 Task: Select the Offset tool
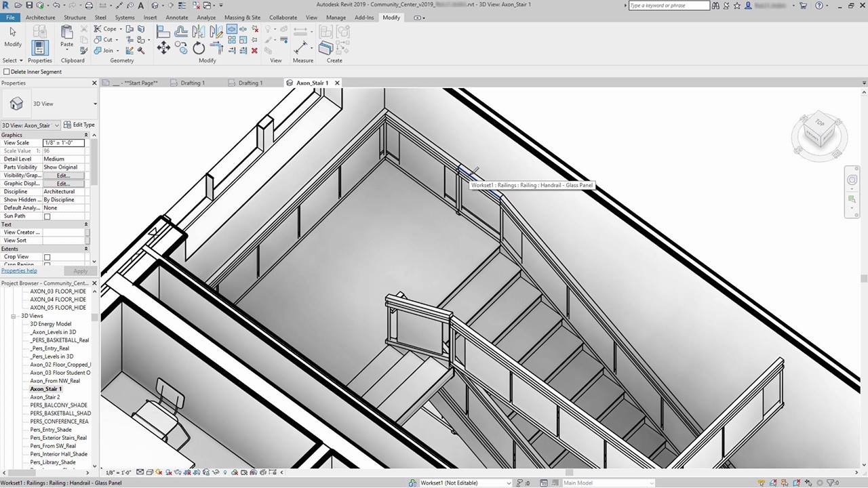click(181, 31)
